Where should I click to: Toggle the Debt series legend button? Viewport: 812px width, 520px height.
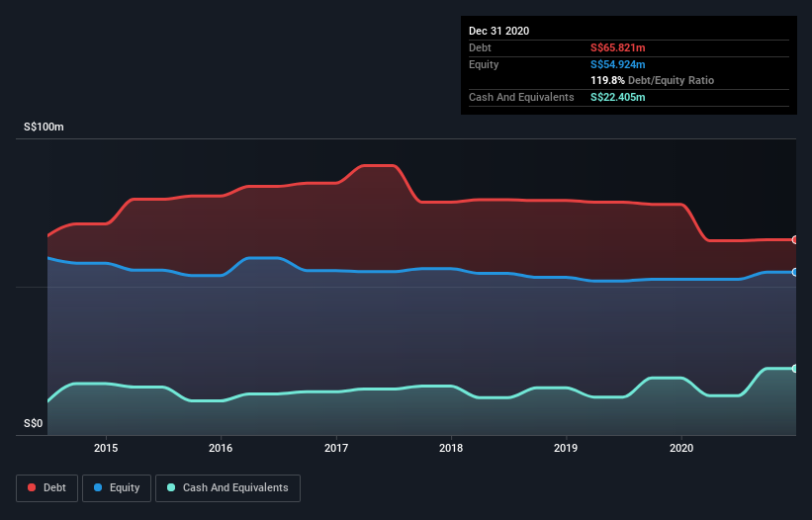tap(46, 488)
